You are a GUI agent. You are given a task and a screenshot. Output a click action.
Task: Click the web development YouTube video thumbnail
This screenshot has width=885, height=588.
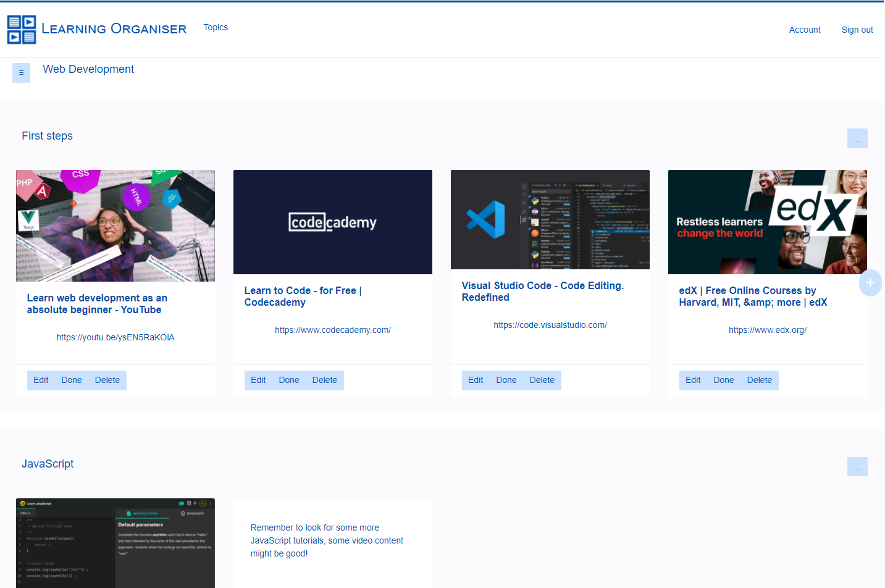115,225
